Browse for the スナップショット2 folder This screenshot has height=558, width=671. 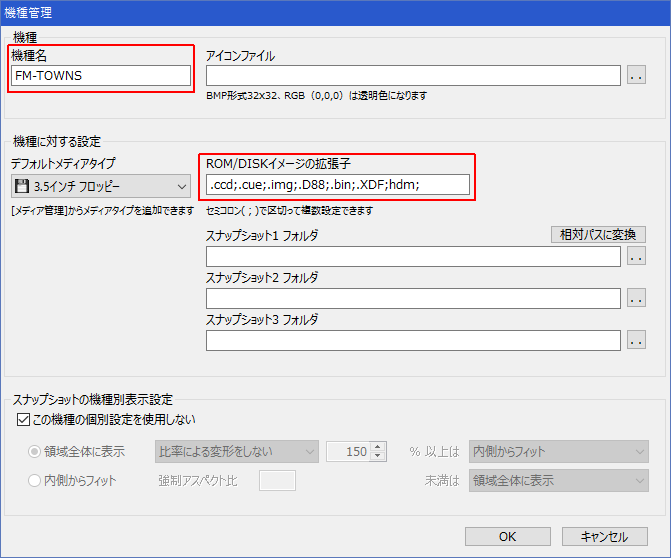[636, 298]
